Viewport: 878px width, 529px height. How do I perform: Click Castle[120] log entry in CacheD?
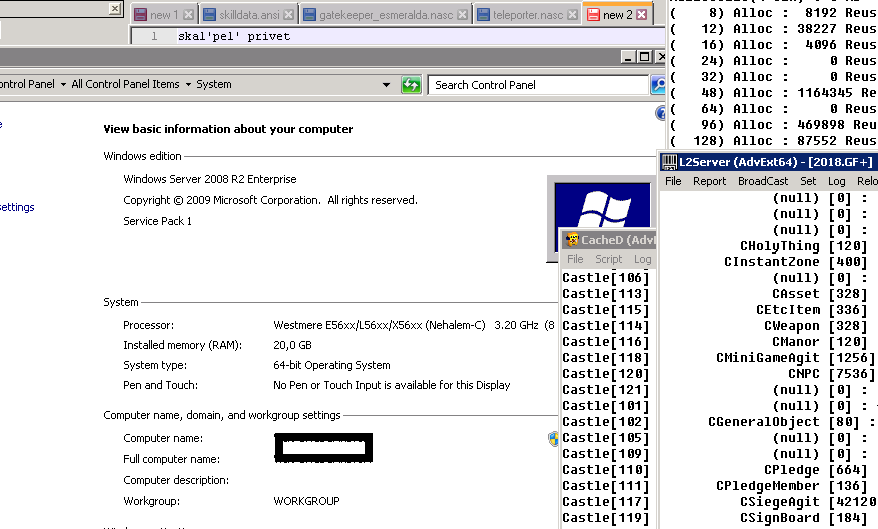pos(606,374)
